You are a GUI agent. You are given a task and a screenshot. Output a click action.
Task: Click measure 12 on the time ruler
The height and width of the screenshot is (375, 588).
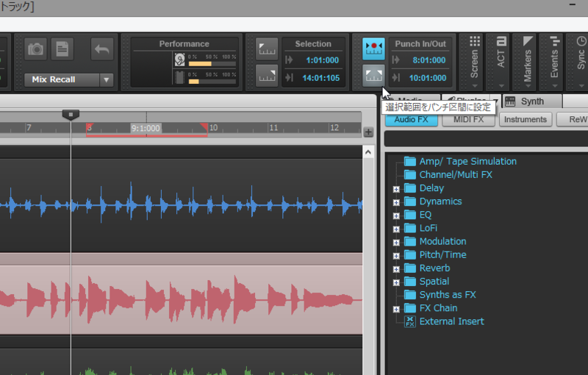(334, 128)
